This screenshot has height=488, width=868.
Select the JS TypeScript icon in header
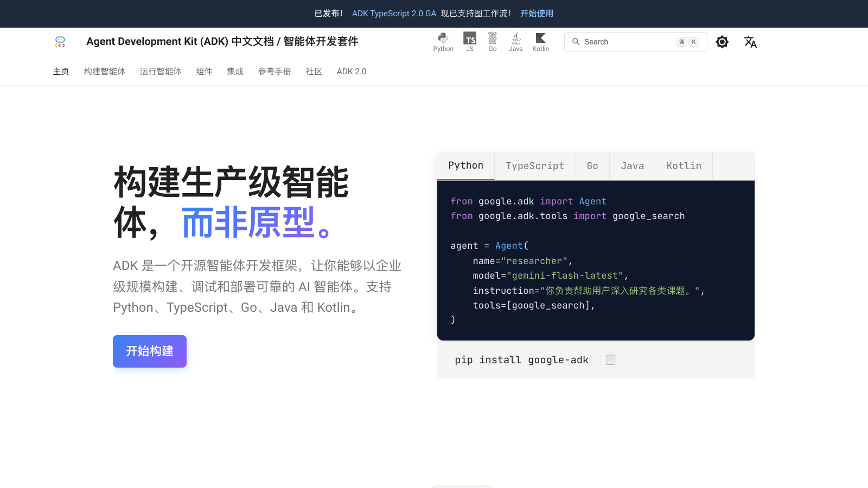pyautogui.click(x=470, y=42)
